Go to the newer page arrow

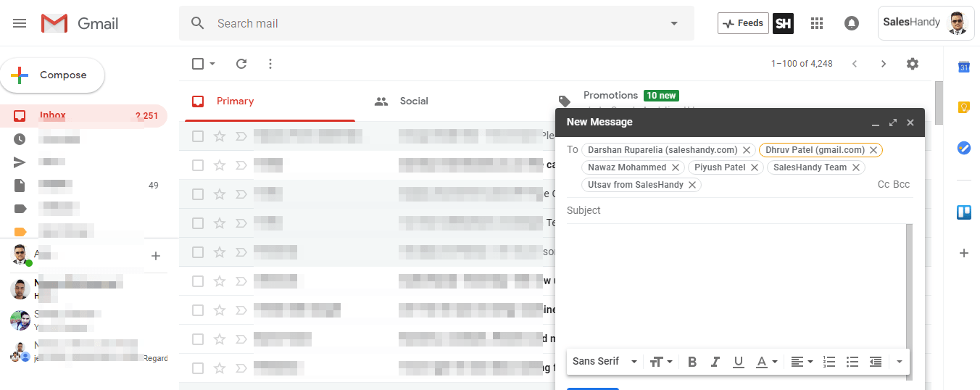click(855, 64)
